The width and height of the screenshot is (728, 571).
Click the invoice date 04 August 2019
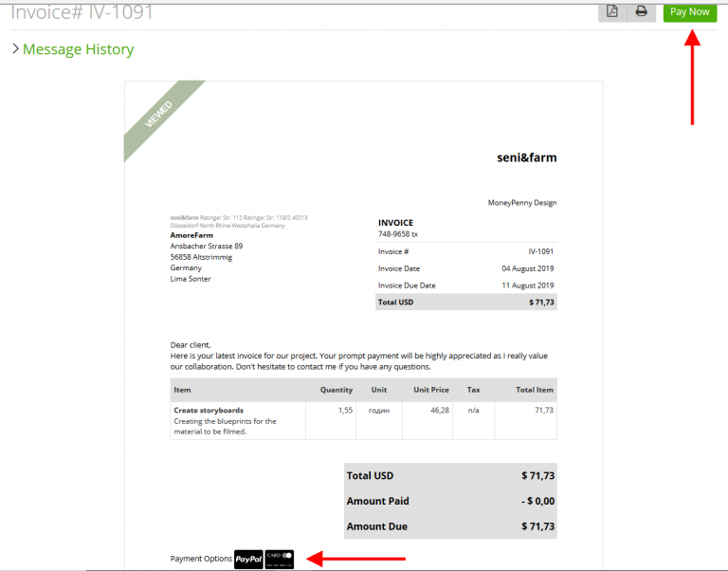coord(527,268)
